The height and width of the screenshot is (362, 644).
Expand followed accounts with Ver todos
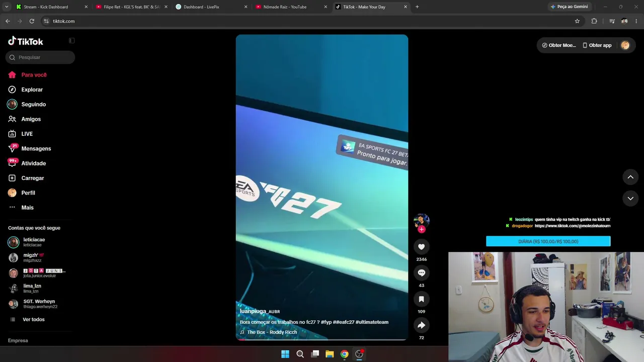pos(27,319)
